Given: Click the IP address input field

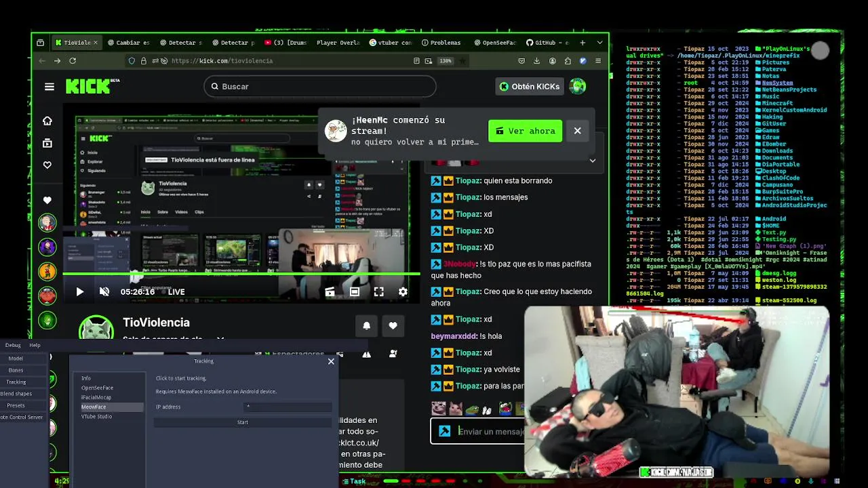Looking at the screenshot, I should (x=288, y=407).
